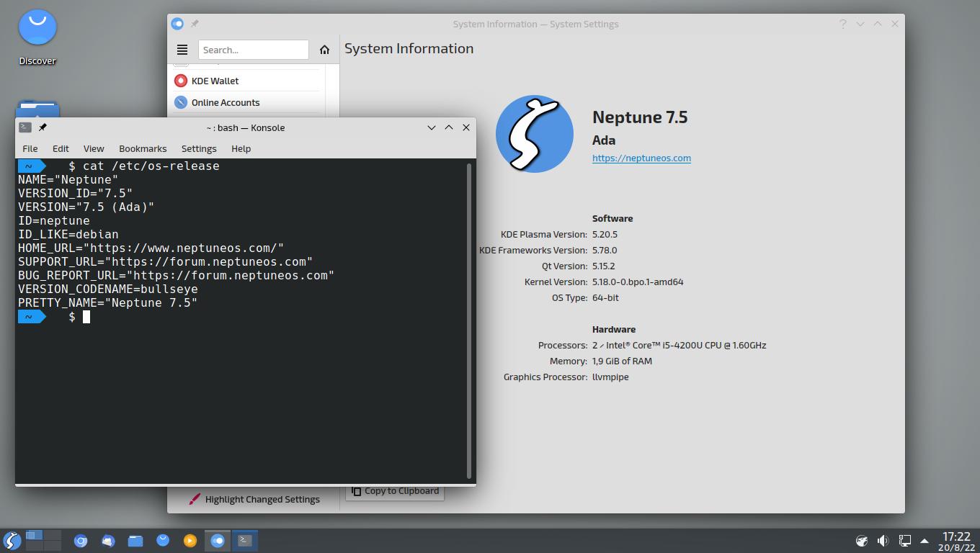Open the globe tray icon

(862, 541)
